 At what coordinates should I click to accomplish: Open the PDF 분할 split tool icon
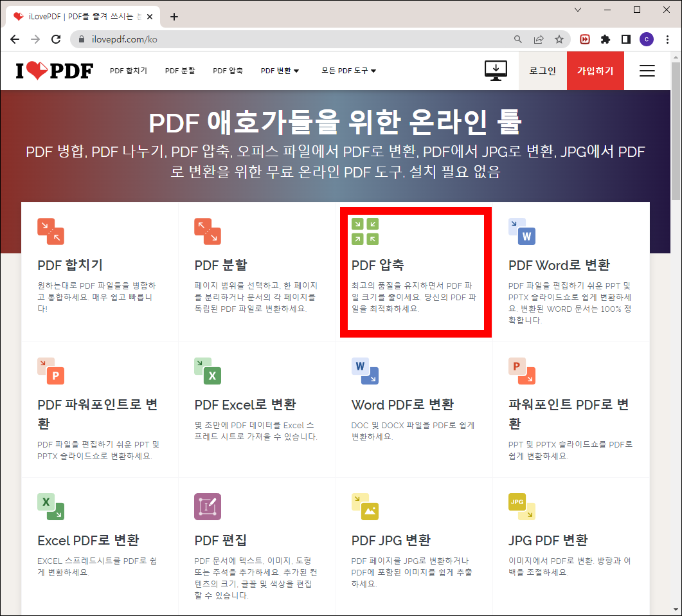(207, 231)
